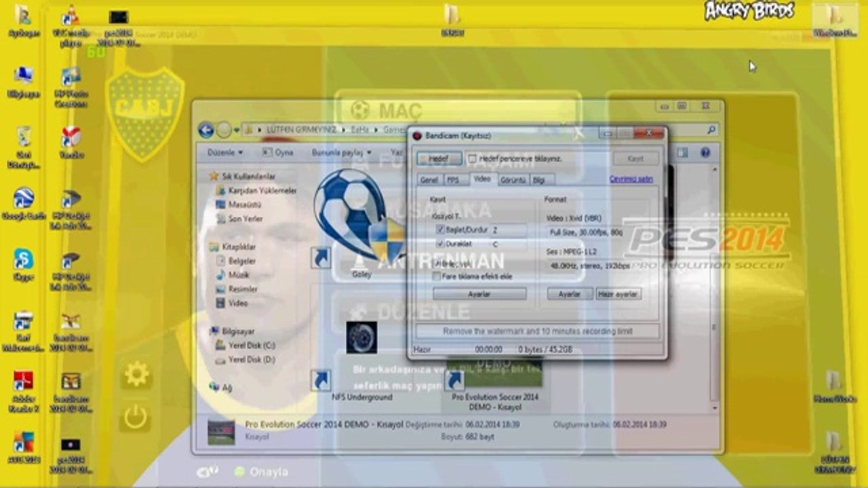
Task: Open Müzik library in sidebar
Action: (x=233, y=275)
